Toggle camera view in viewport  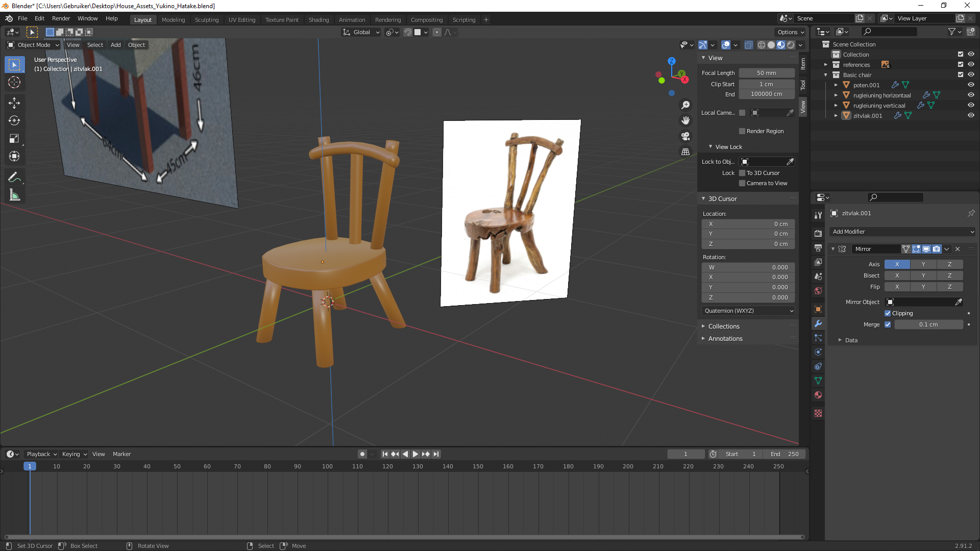(x=685, y=136)
